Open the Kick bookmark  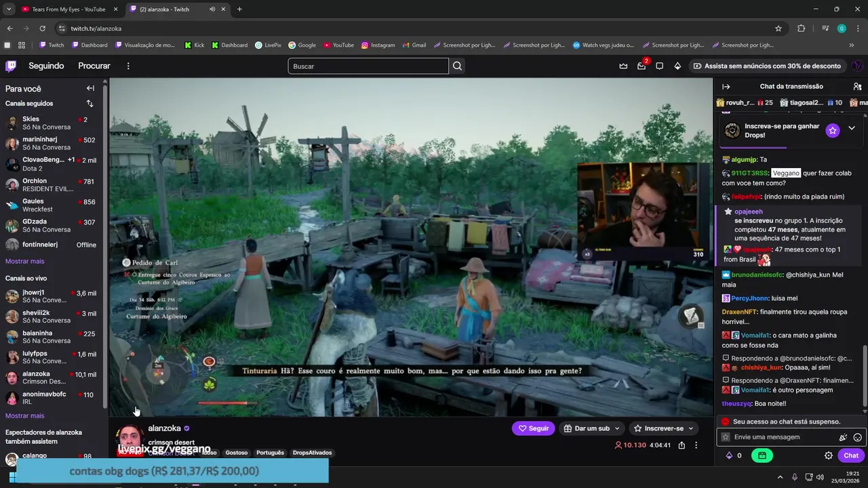(194, 45)
